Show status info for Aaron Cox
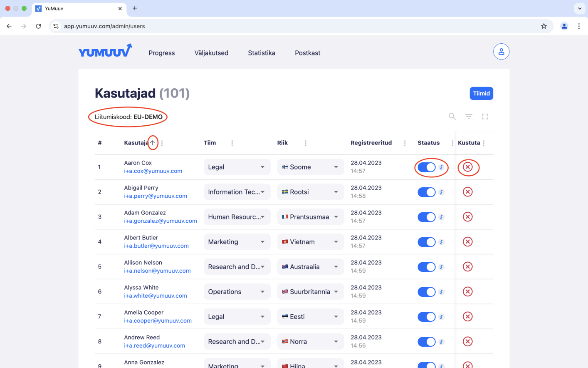 coord(442,167)
